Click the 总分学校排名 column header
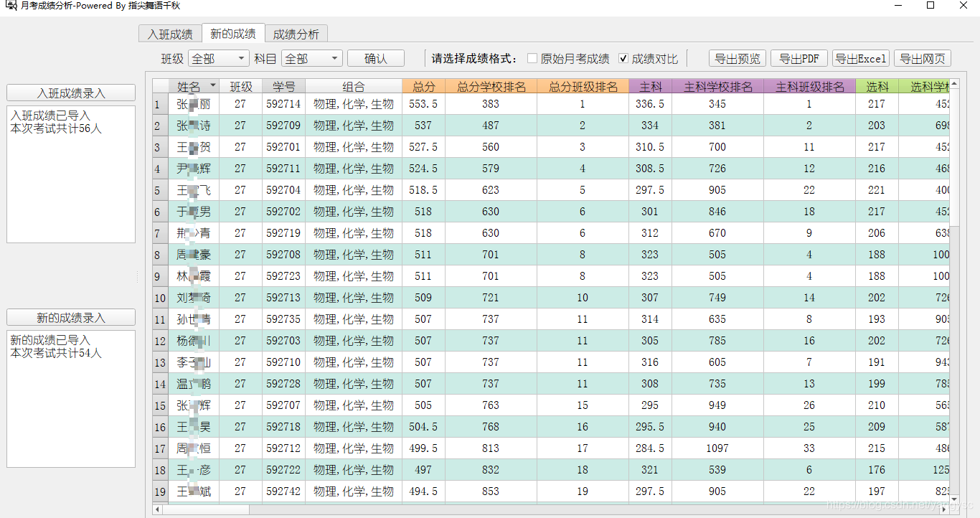This screenshot has width=980, height=518. click(x=491, y=86)
